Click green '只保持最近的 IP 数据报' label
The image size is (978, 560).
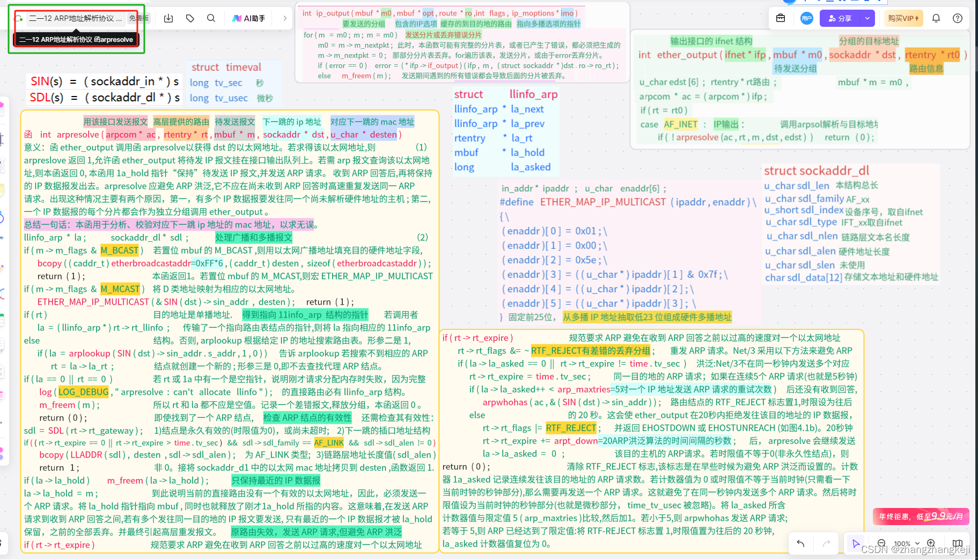coord(276,481)
